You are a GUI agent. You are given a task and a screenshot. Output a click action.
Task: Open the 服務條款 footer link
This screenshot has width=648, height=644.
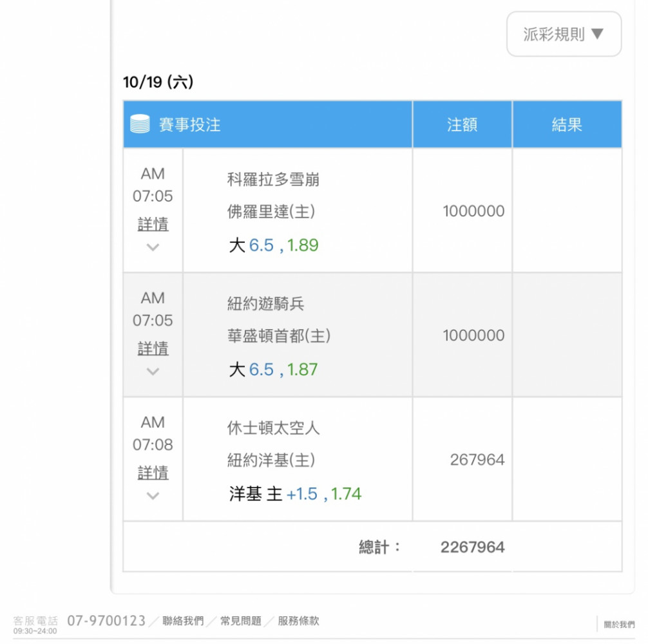click(298, 621)
